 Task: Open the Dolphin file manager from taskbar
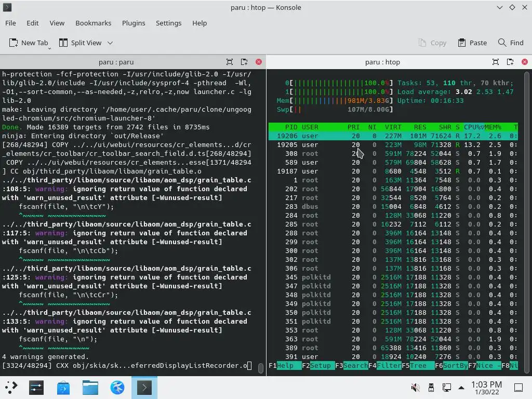click(90, 388)
